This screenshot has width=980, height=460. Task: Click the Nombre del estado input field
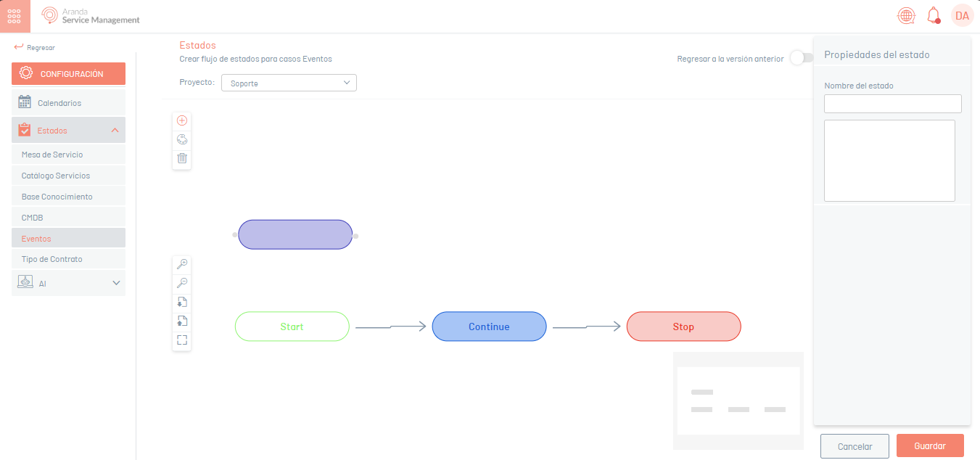pos(892,104)
